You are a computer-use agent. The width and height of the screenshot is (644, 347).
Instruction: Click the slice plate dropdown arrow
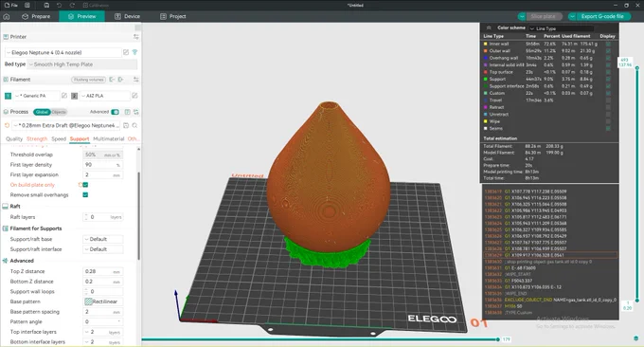(522, 16)
